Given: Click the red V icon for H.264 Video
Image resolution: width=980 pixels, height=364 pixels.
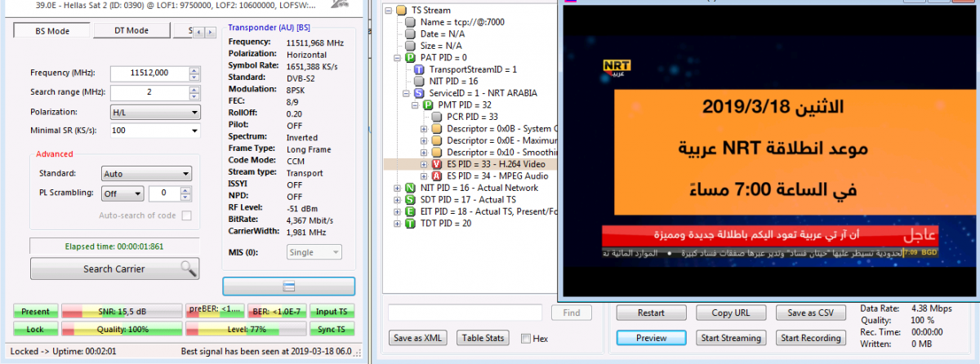Looking at the screenshot, I should [436, 164].
